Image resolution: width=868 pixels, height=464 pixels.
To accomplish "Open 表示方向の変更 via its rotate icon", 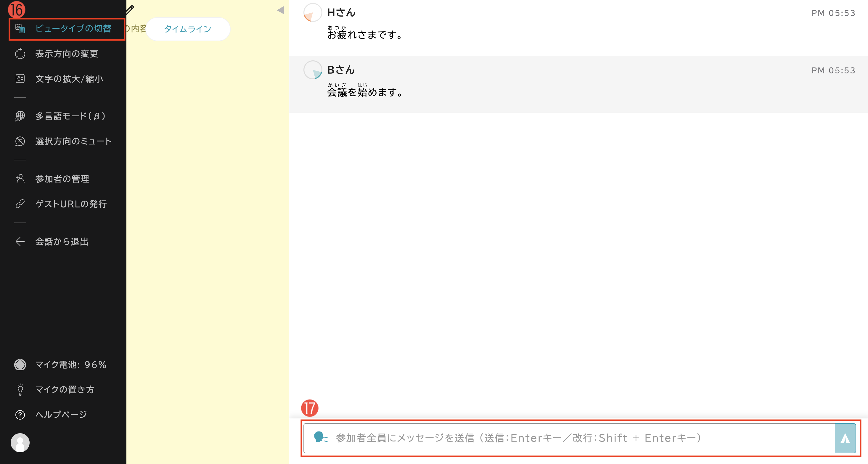I will (x=20, y=54).
